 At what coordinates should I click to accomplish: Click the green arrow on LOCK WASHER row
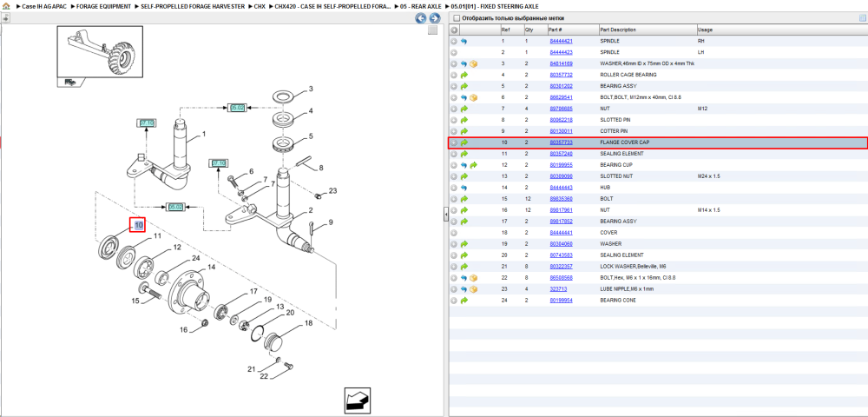pos(464,267)
